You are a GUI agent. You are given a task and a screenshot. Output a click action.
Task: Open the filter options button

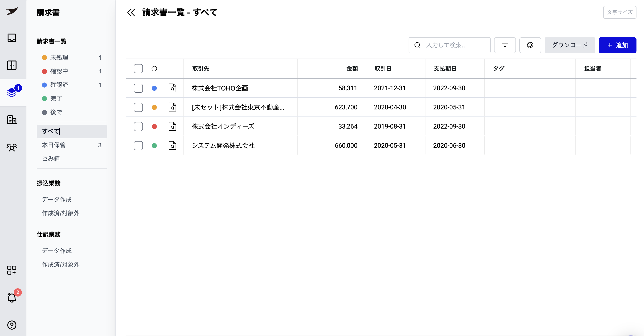[505, 45]
